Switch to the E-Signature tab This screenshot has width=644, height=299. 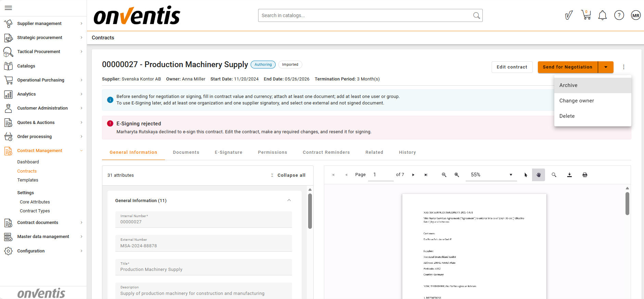(x=228, y=152)
